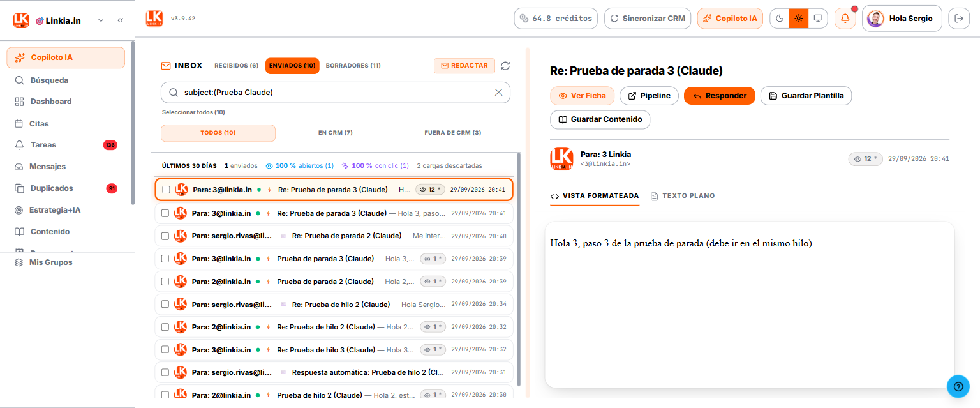The height and width of the screenshot is (408, 980).
Task: Tick checkbox for sergio.rivas Re: Prueba de hilo 2
Action: click(x=165, y=304)
